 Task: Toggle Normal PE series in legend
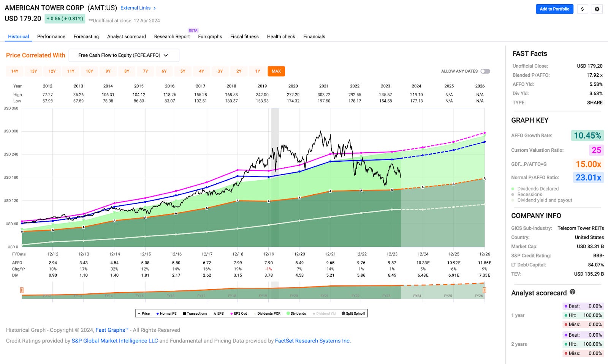point(166,314)
